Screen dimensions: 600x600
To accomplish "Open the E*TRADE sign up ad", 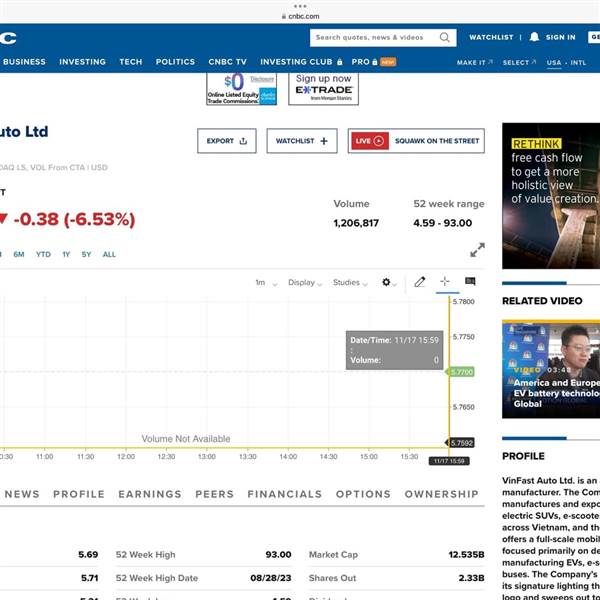I will click(x=323, y=89).
